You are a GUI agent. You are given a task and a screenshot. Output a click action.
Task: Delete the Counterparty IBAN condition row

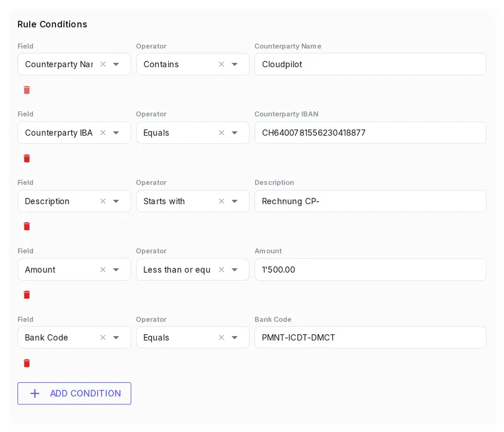27,158
